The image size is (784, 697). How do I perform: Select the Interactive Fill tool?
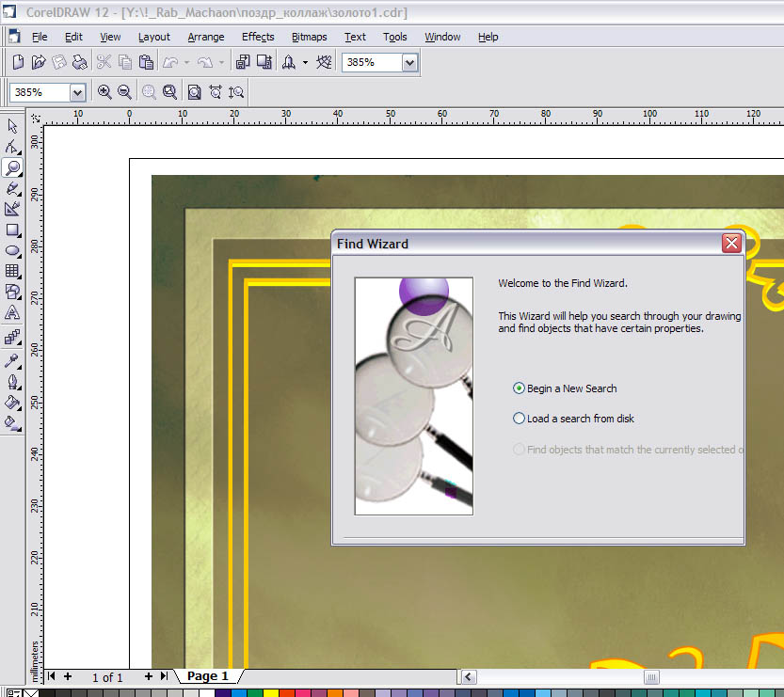[12, 423]
